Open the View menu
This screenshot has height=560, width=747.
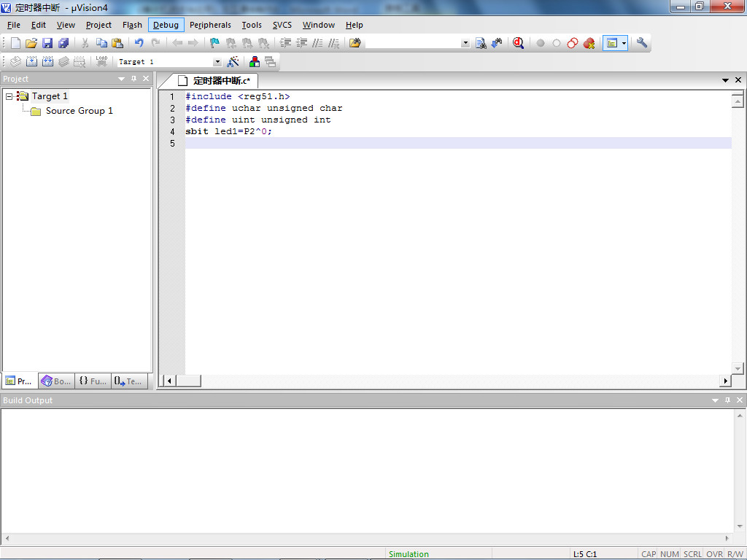click(x=66, y=25)
